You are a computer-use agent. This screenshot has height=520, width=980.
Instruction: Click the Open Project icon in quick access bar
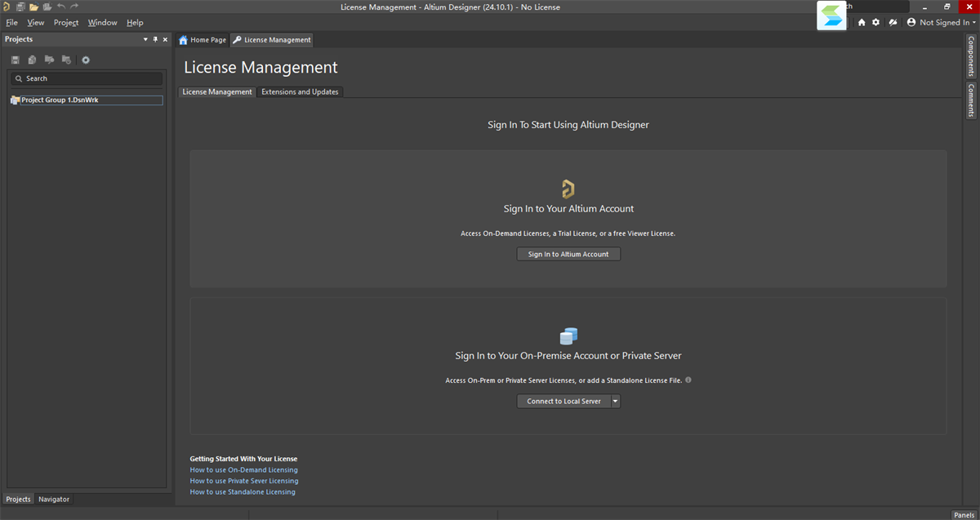[x=47, y=7]
